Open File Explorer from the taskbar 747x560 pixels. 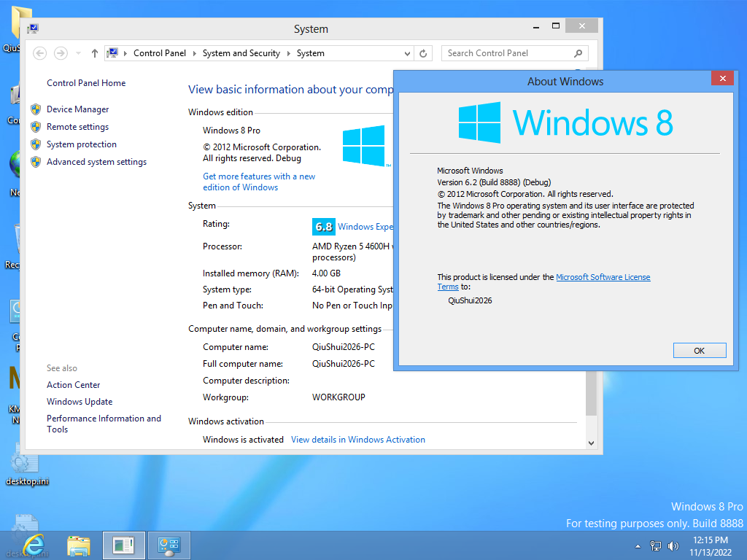tap(79, 545)
